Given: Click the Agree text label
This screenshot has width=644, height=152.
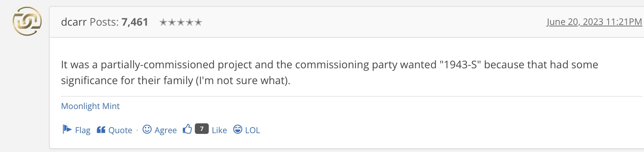Looking at the screenshot, I should click(166, 131).
